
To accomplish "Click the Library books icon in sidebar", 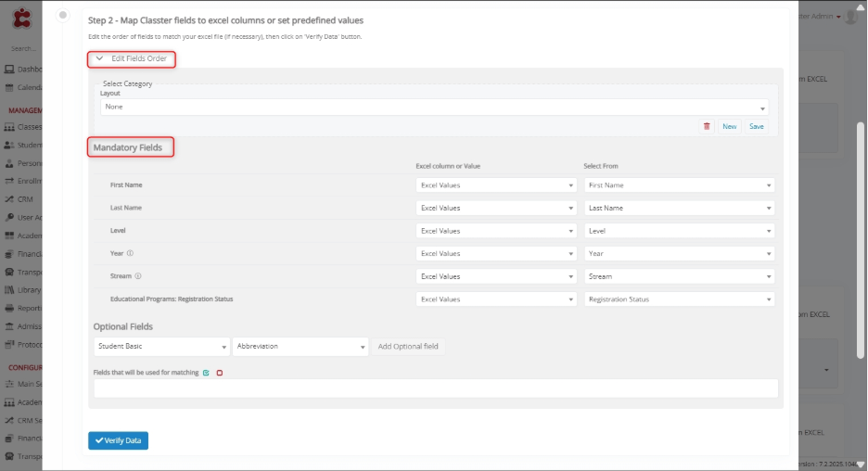I will click(x=9, y=289).
